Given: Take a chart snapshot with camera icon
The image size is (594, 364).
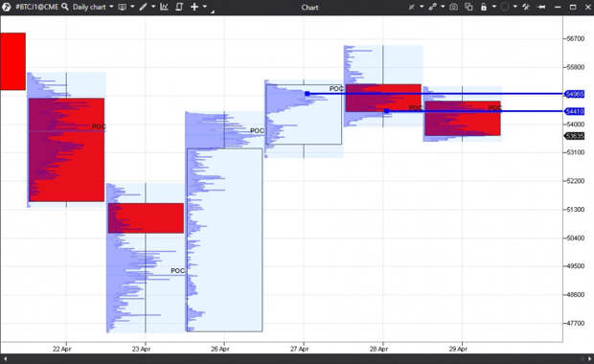Looking at the screenshot, I should [x=453, y=7].
